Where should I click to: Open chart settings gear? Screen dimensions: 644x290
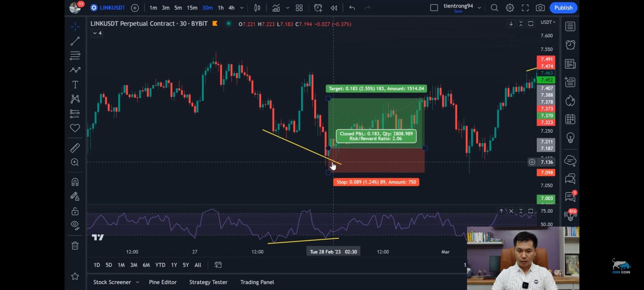click(510, 8)
